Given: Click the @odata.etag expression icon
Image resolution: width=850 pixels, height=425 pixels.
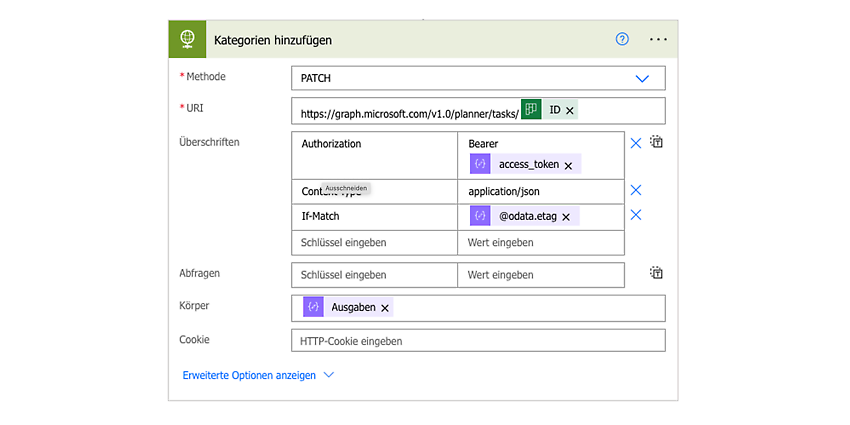Looking at the screenshot, I should [480, 216].
